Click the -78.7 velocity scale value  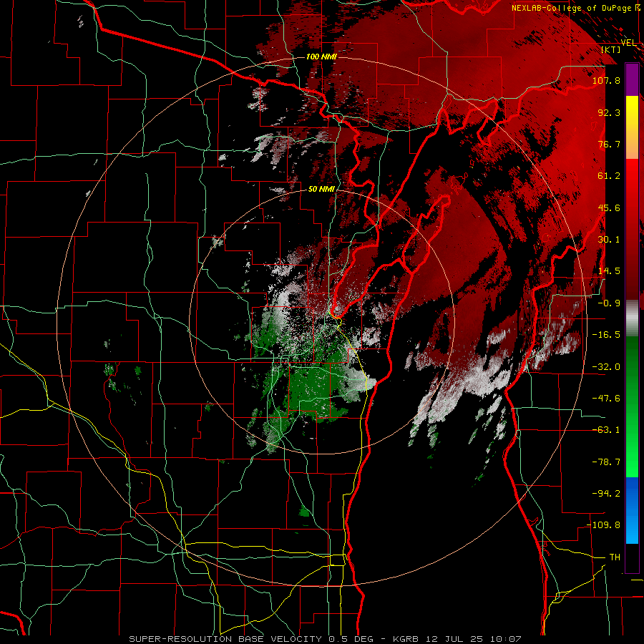click(606, 462)
